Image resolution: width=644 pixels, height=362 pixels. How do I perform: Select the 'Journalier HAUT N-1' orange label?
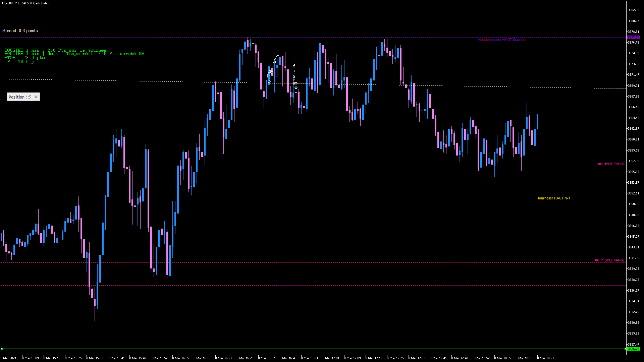pos(553,198)
